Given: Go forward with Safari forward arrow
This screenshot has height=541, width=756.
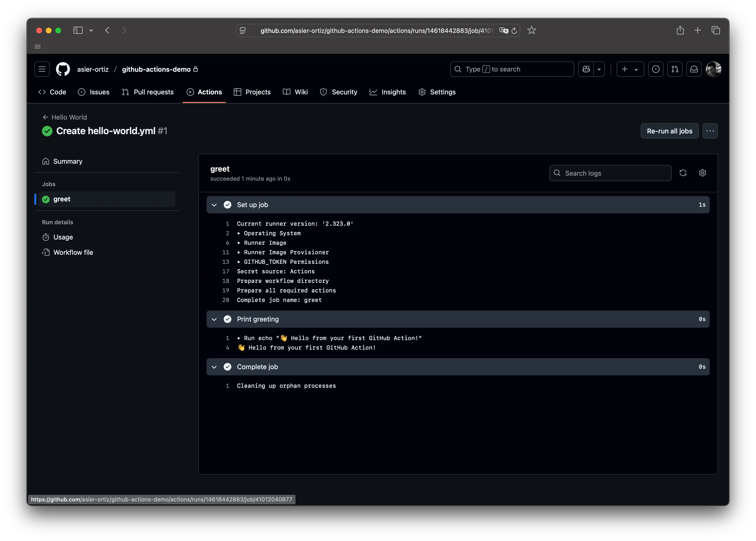Looking at the screenshot, I should (124, 30).
